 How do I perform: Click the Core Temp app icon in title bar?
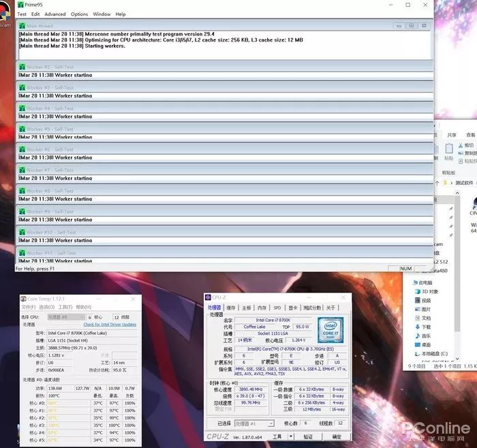point(23,299)
